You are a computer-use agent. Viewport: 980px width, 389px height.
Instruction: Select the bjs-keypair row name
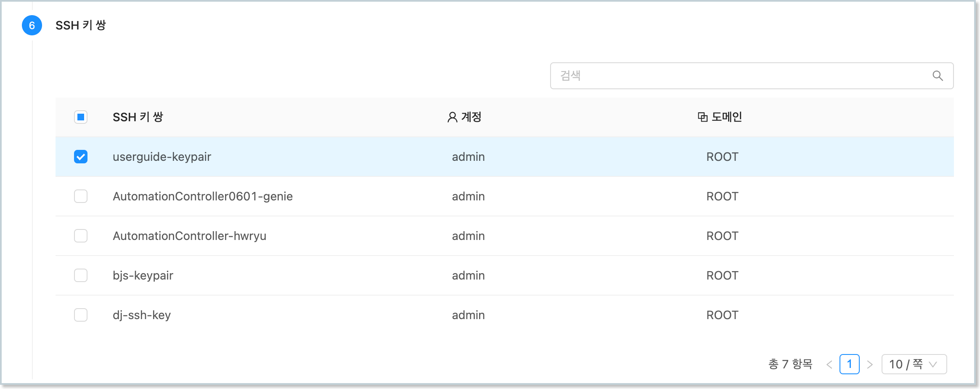click(x=143, y=275)
